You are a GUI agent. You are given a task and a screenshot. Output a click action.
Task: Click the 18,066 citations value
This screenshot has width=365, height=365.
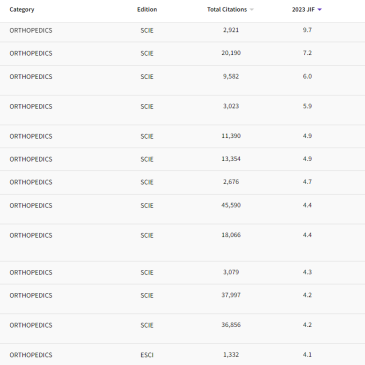[231, 235]
